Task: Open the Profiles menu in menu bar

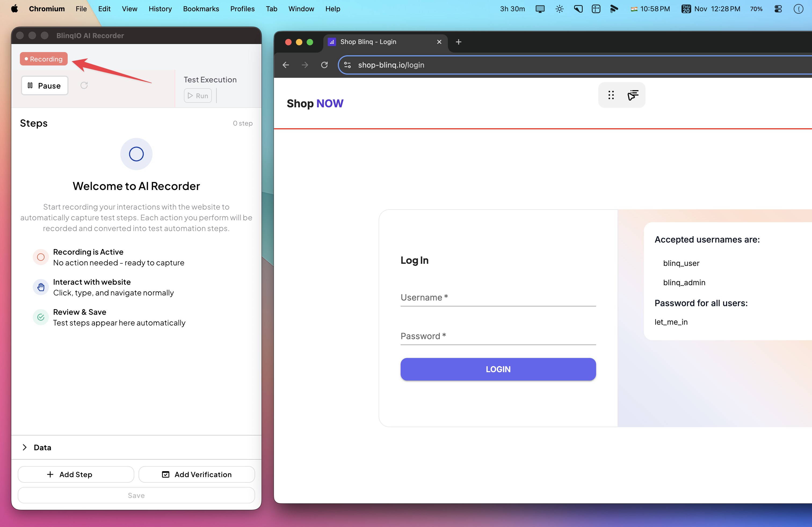Action: point(242,9)
